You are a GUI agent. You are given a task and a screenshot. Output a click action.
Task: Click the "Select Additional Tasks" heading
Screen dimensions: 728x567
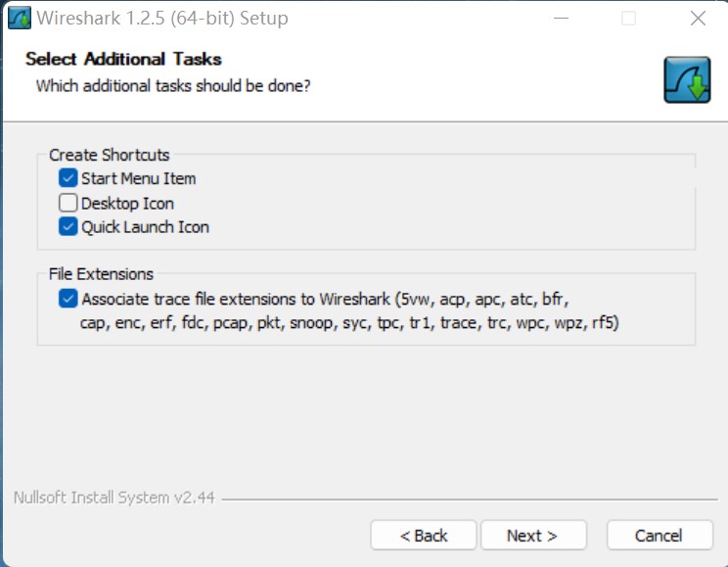(123, 60)
